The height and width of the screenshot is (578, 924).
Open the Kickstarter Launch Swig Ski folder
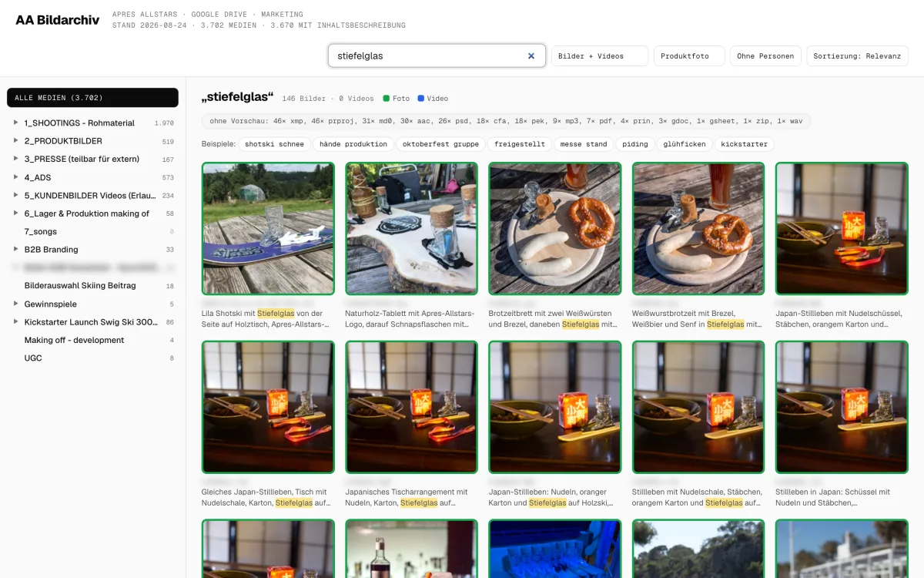click(91, 321)
